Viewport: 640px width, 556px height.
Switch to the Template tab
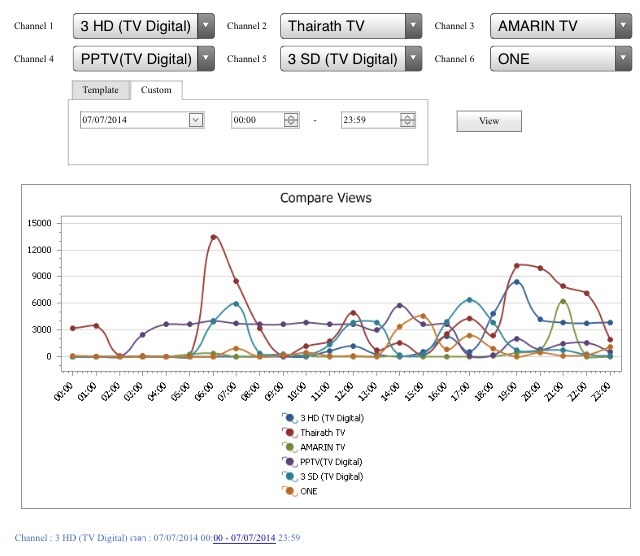click(x=101, y=90)
